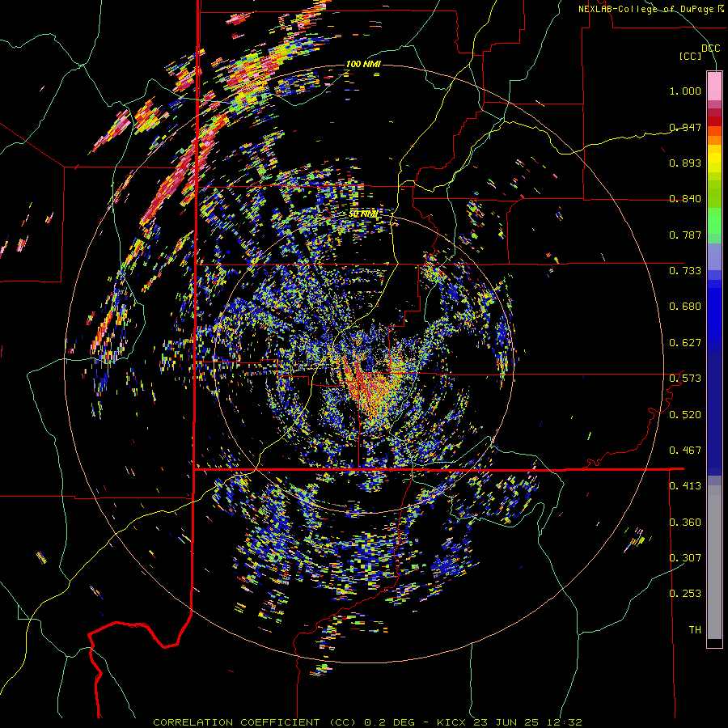The height and width of the screenshot is (728, 728).
Task: Click the NEXLAB-College of DuPage label
Action: coord(650,9)
